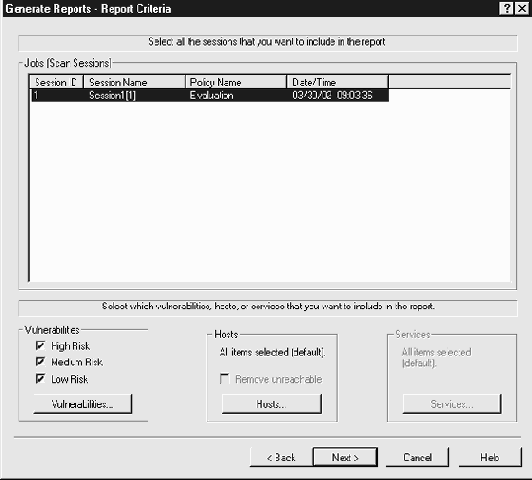Close the Report Criteria dialog
The width and height of the screenshot is (532, 480).
tap(521, 8)
